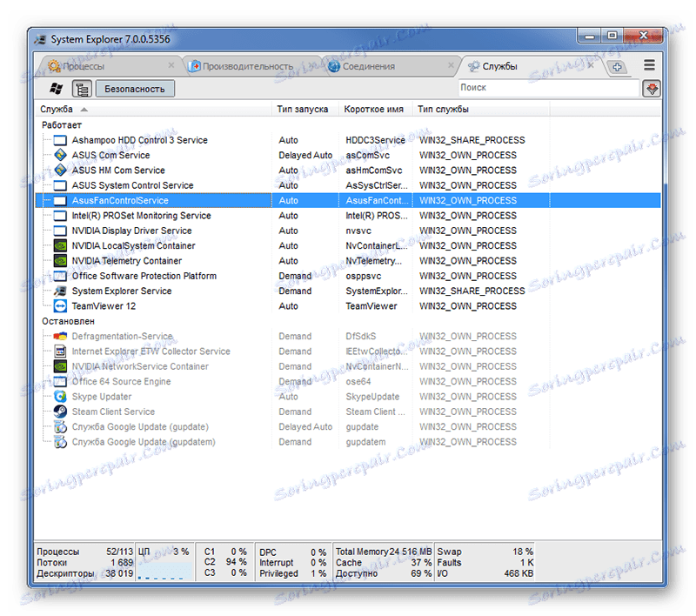Click the Служба column sort arrow

[x=84, y=110]
